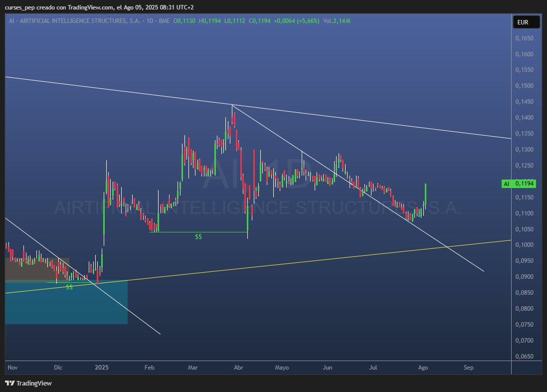Click 0,1000 on the price scale
This screenshot has width=547, height=392.
pos(525,245)
